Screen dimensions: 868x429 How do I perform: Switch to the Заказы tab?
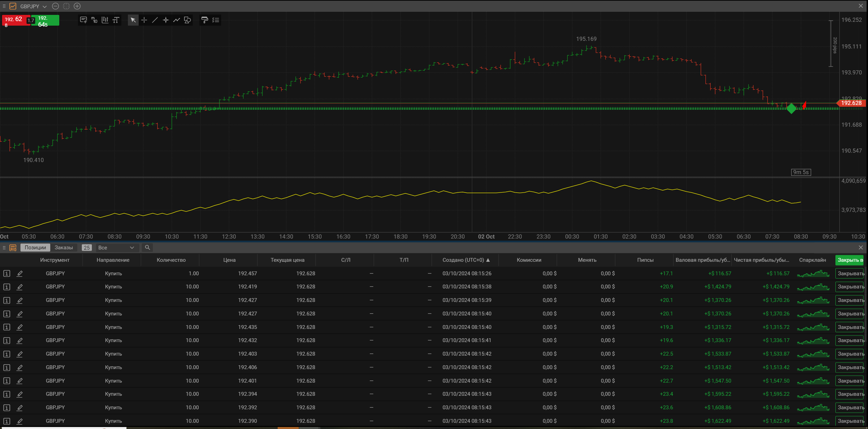(64, 248)
